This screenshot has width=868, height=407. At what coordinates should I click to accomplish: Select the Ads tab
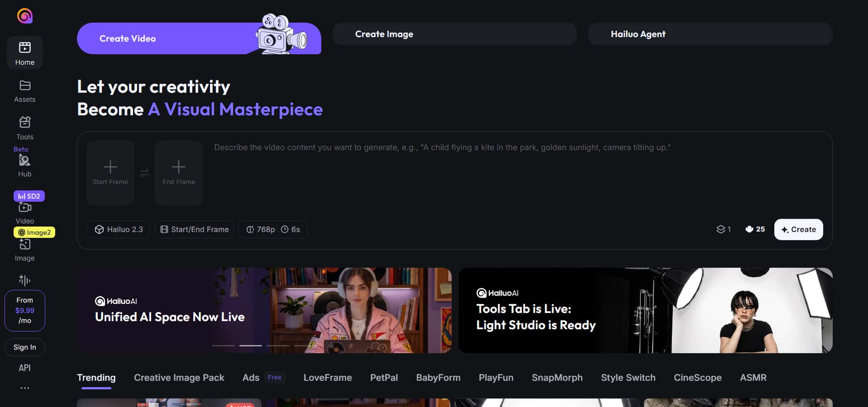coord(251,378)
